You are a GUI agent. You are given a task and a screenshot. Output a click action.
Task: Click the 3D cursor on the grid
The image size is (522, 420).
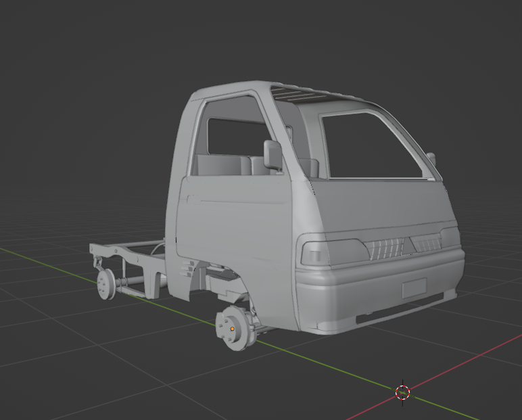pos(402,393)
